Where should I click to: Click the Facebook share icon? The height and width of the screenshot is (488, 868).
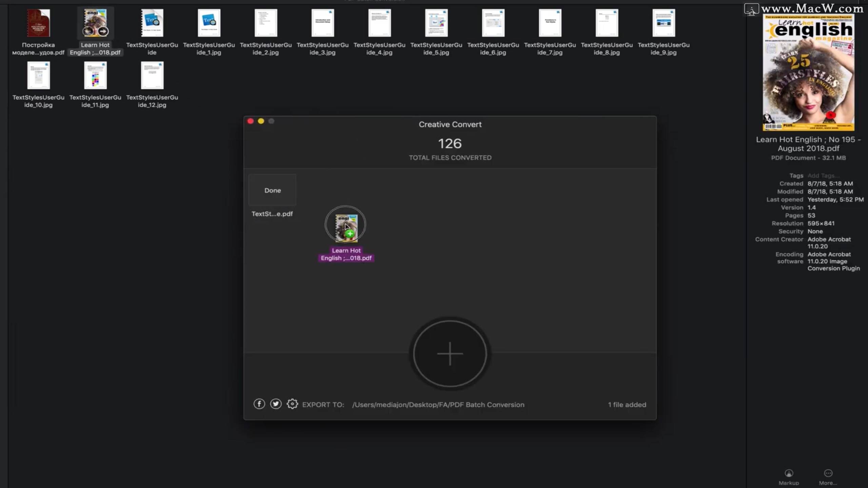pos(259,404)
